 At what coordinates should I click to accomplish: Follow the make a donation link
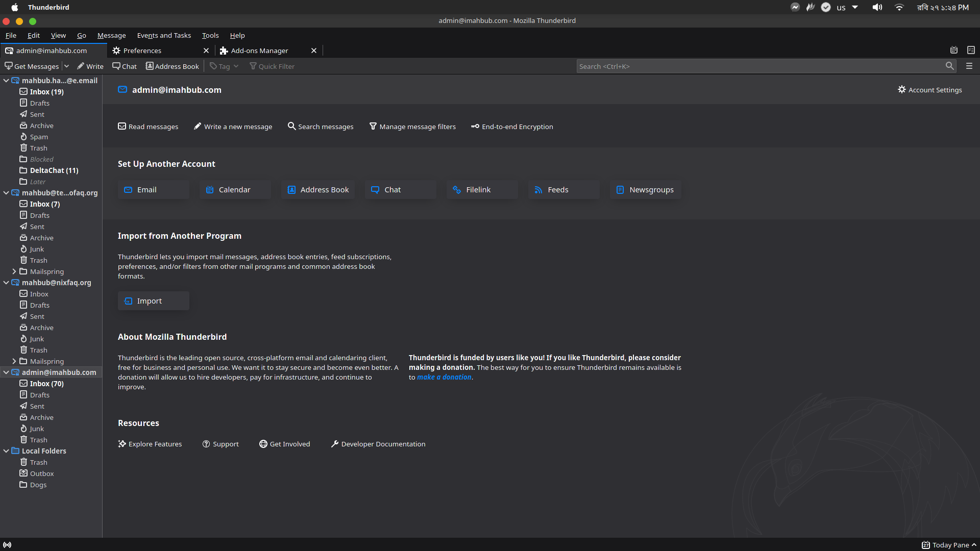[x=444, y=377]
